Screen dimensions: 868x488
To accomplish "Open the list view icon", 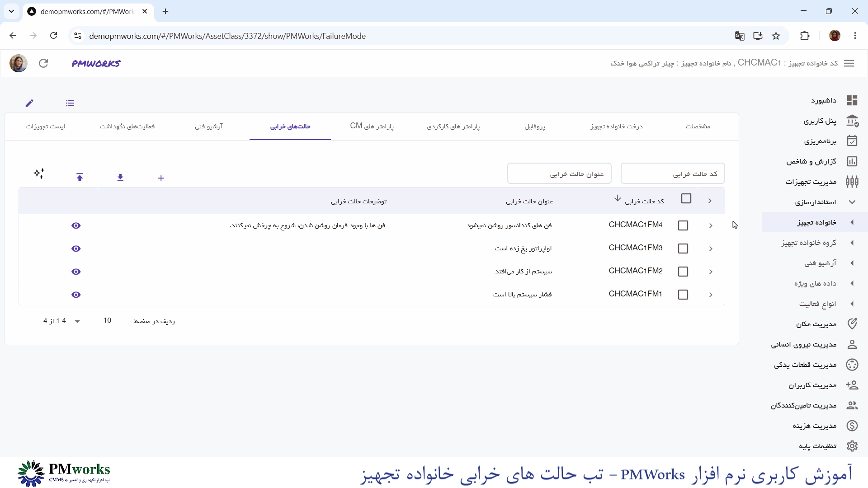I will (70, 103).
